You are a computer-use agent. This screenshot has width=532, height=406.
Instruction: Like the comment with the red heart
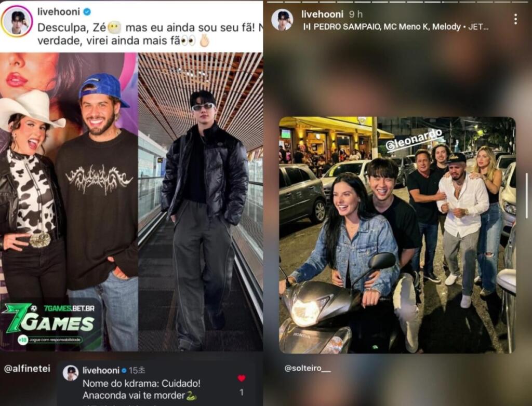point(241,378)
